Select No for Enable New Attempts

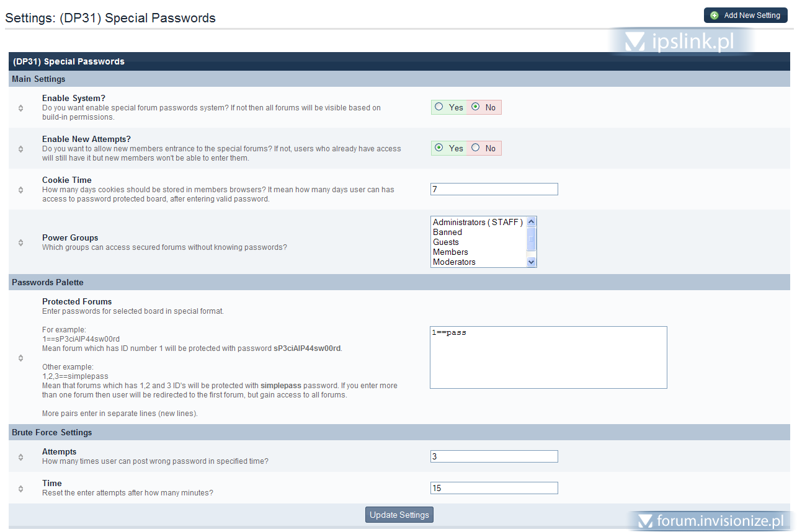[x=476, y=148]
